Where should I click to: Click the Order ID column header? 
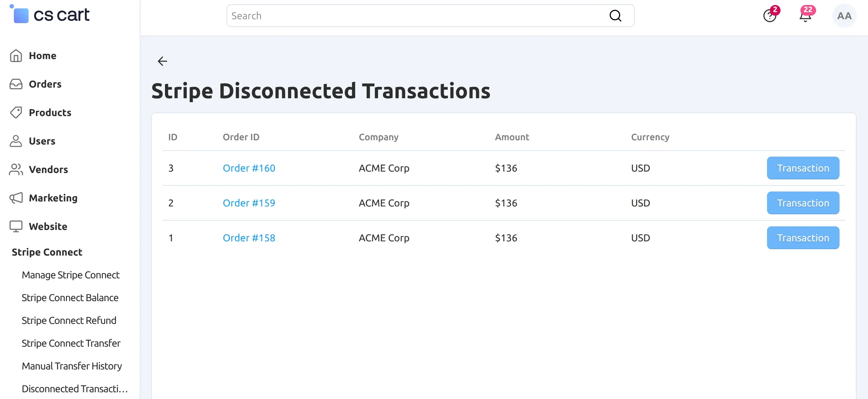click(241, 137)
